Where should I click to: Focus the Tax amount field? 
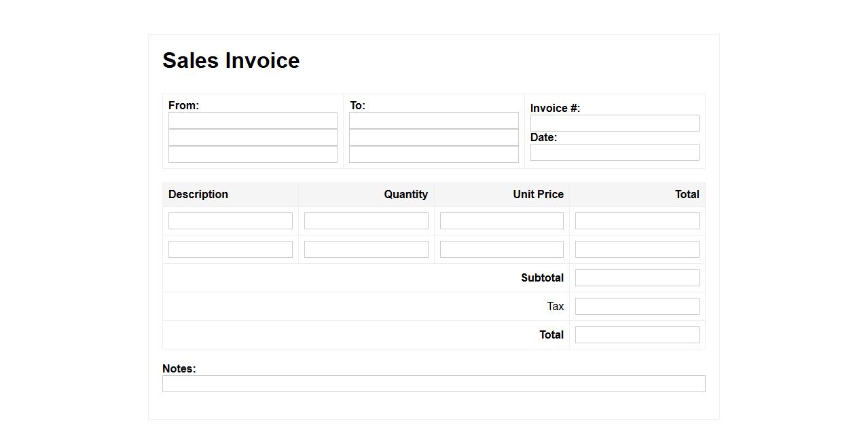636,307
